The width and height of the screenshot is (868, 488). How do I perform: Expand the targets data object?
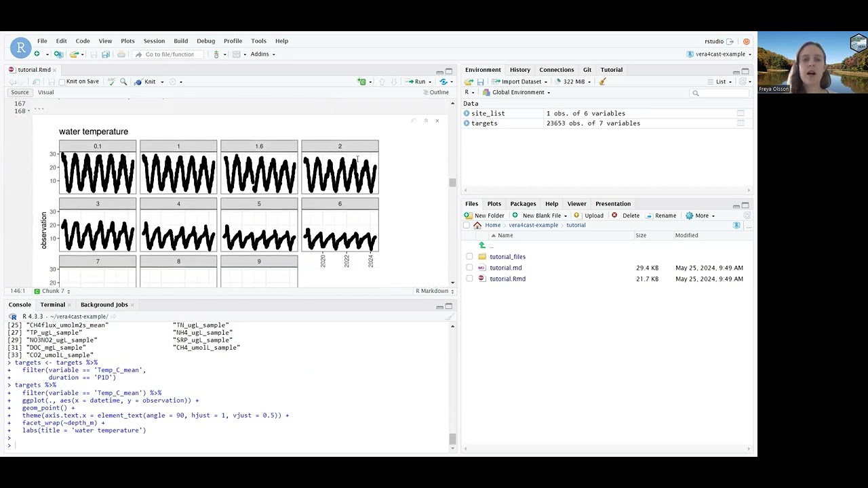coord(467,123)
